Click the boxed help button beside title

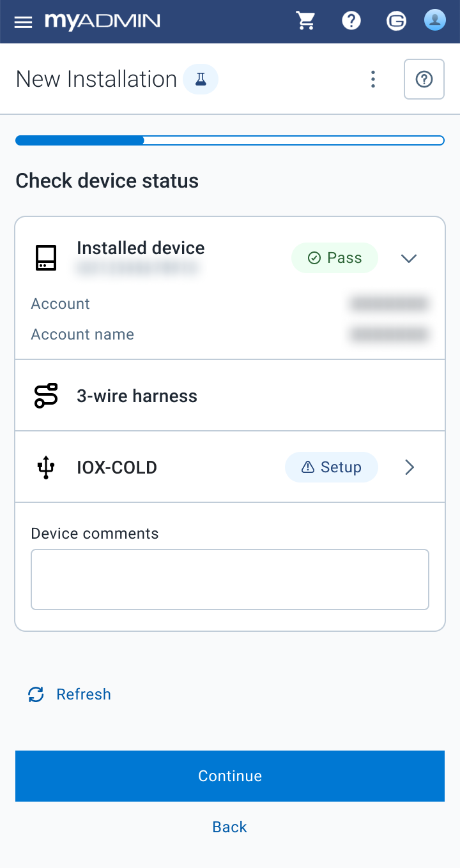click(424, 79)
